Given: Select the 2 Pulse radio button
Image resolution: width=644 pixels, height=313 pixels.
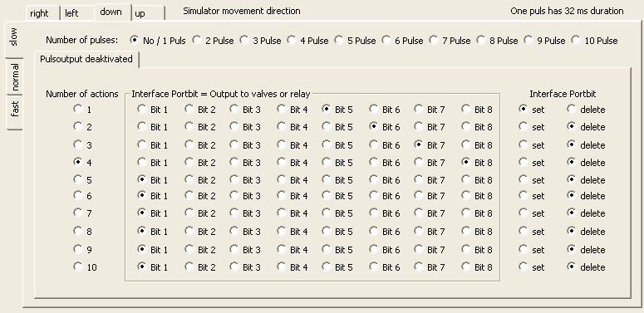Looking at the screenshot, I should (x=214, y=40).
